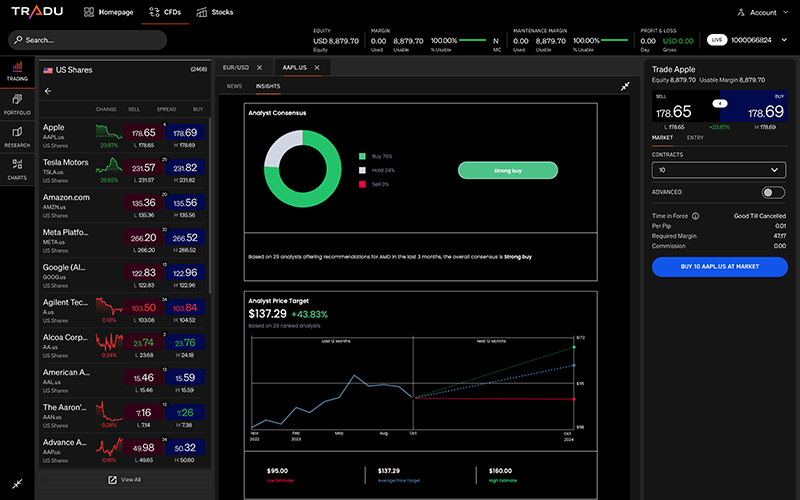Click the View All button
Viewport: 800px width, 500px height.
click(124, 480)
